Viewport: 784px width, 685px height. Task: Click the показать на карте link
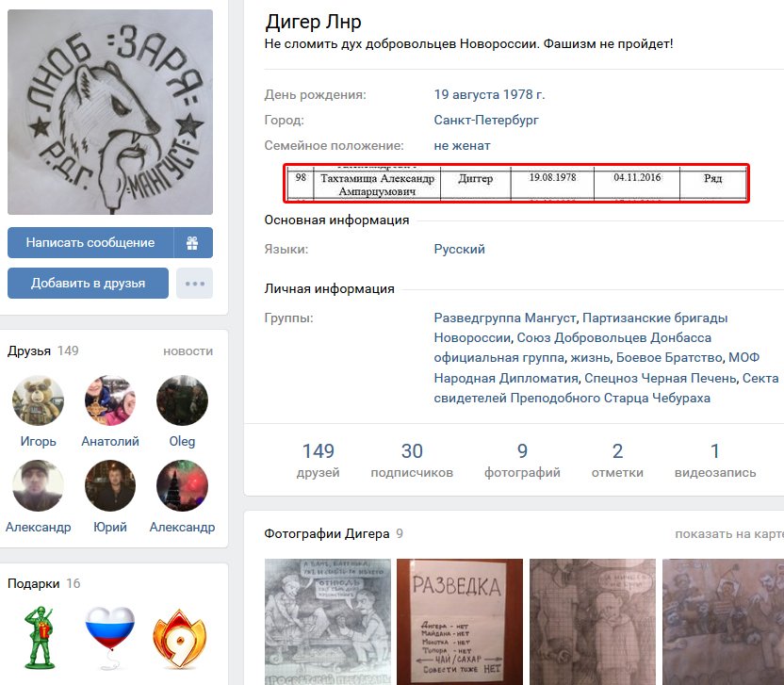(x=729, y=534)
